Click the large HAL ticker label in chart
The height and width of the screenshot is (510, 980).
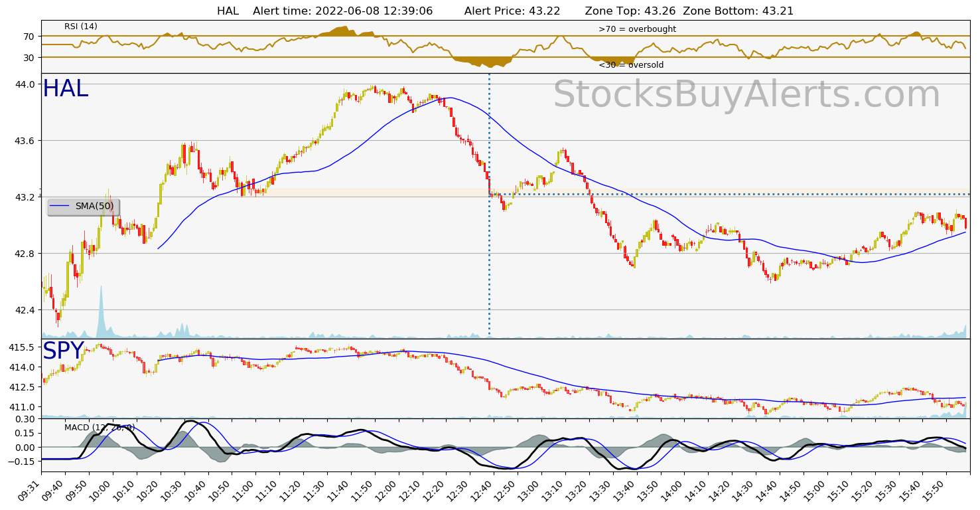point(65,89)
